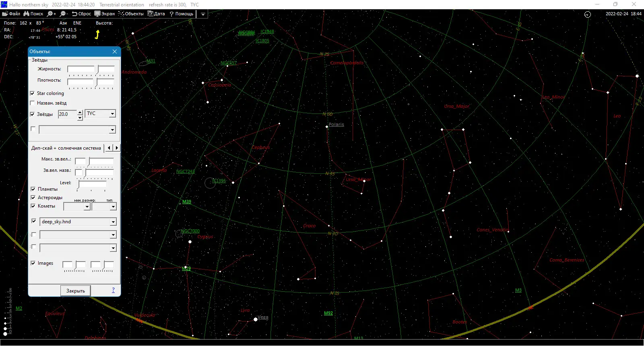Image resolution: width=644 pixels, height=346 pixels.
Task: Uncheck the Астероиды checkbox
Action: 33,198
